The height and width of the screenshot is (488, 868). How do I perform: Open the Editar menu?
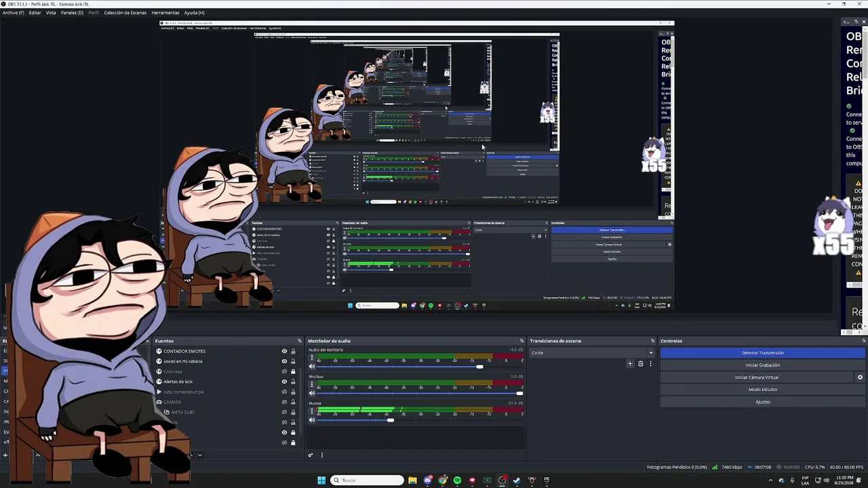[35, 13]
